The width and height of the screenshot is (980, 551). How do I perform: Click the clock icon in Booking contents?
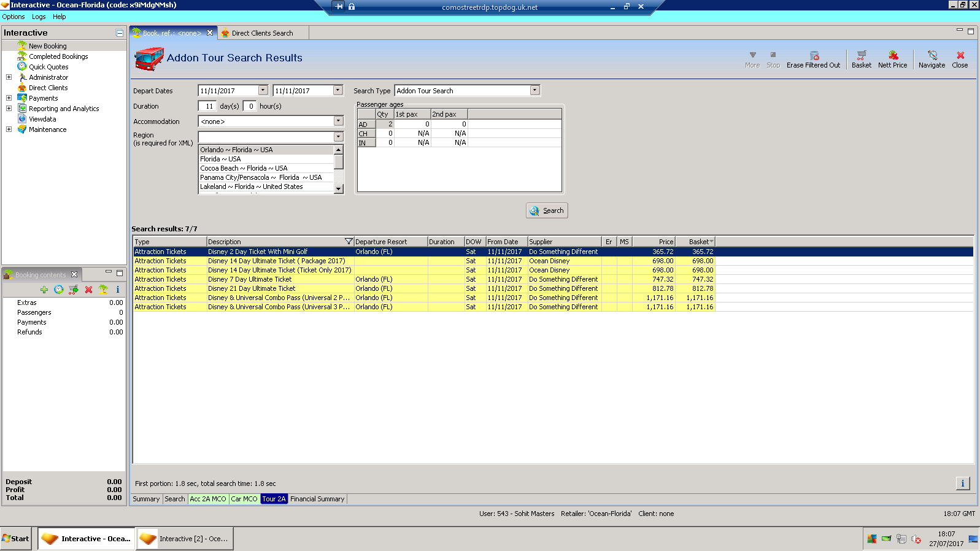59,290
